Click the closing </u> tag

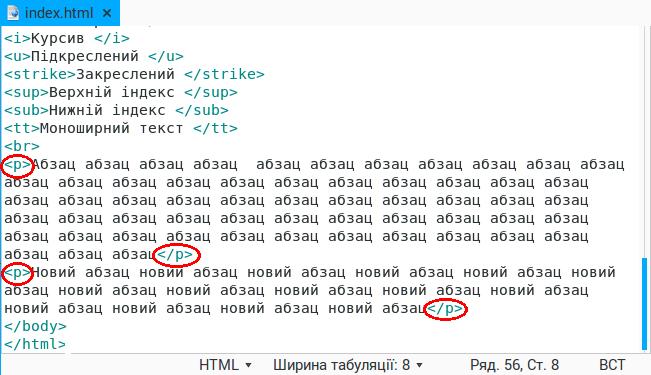pos(166,56)
